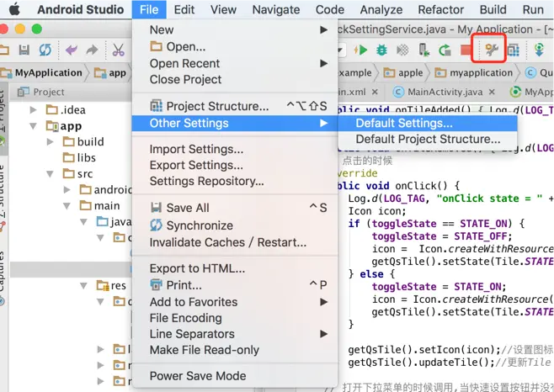This screenshot has height=392, width=554.
Task: Expand the .idea folder
Action: 33,110
